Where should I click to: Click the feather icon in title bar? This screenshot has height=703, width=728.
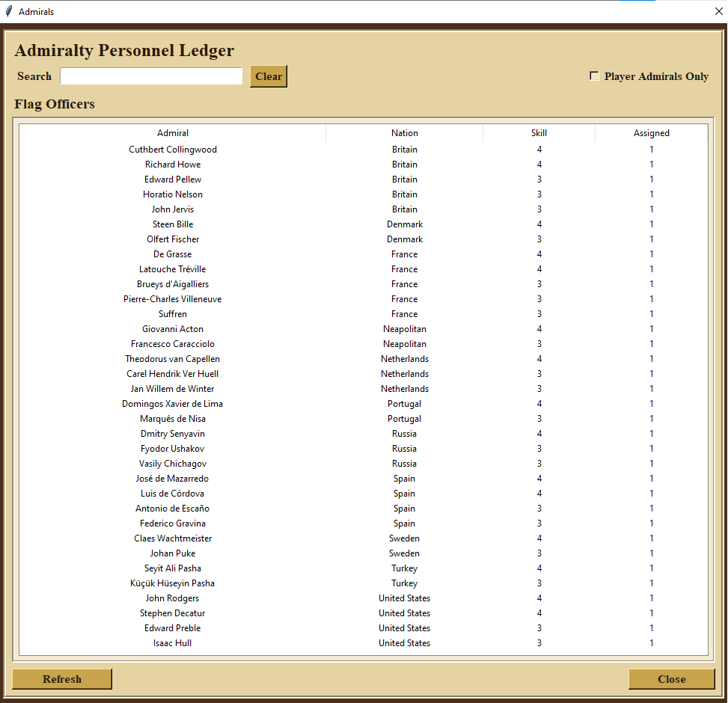click(8, 11)
